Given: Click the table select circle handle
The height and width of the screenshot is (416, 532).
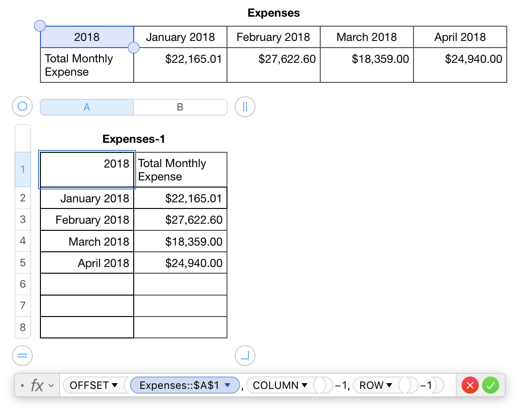Looking at the screenshot, I should [x=22, y=107].
